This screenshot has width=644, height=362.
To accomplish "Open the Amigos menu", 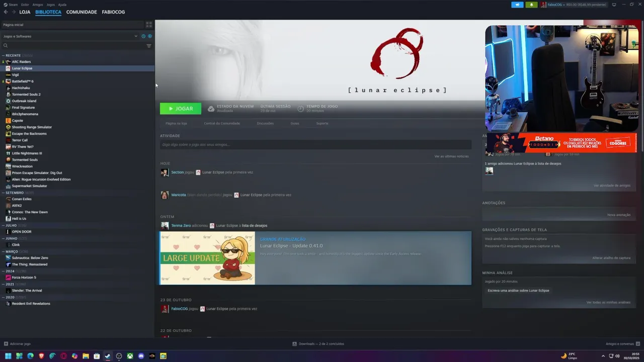I will (x=38, y=5).
